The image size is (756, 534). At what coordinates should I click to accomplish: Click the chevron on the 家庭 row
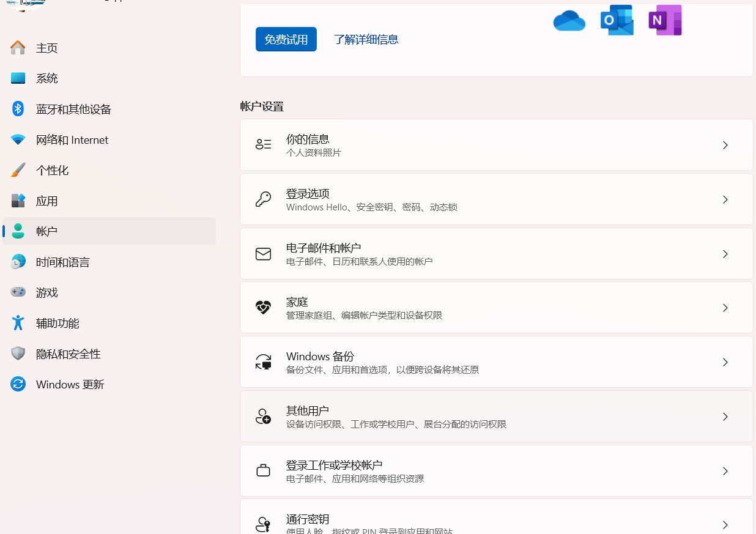coord(725,308)
